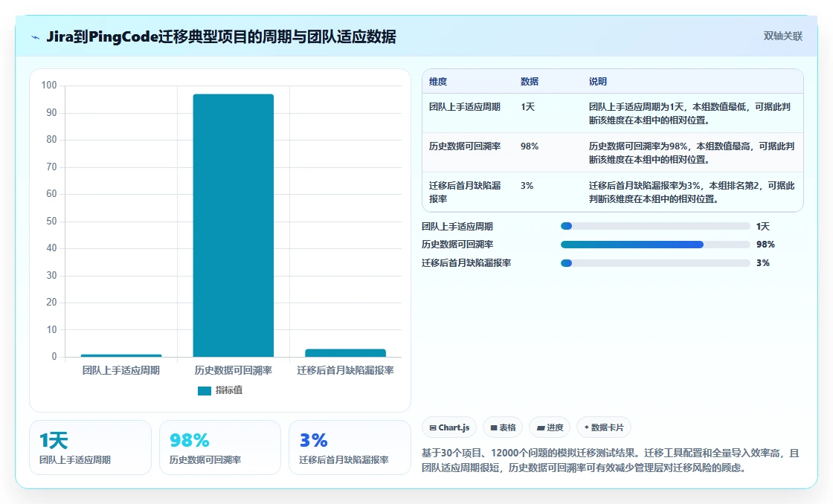Viewport: 833px width, 504px height.
Task: Click the 团队上手适应周期 progress bar
Action: coord(655,226)
